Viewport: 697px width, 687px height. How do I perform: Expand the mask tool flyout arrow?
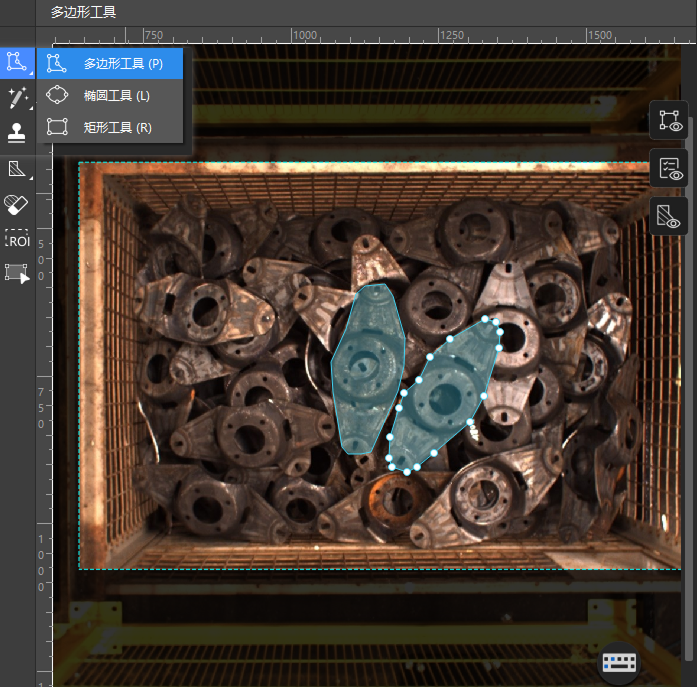(x=31, y=179)
